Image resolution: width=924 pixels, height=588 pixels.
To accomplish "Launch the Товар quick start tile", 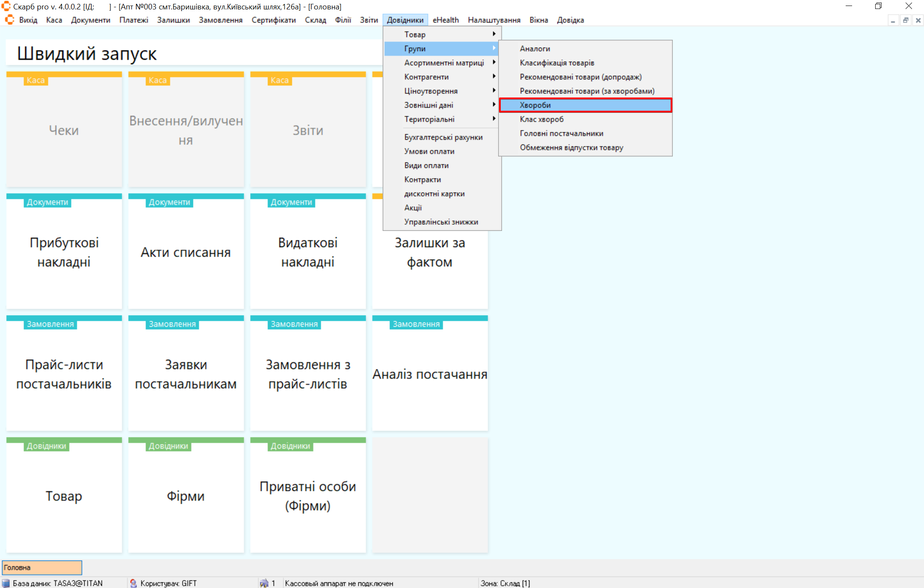I will coord(64,496).
